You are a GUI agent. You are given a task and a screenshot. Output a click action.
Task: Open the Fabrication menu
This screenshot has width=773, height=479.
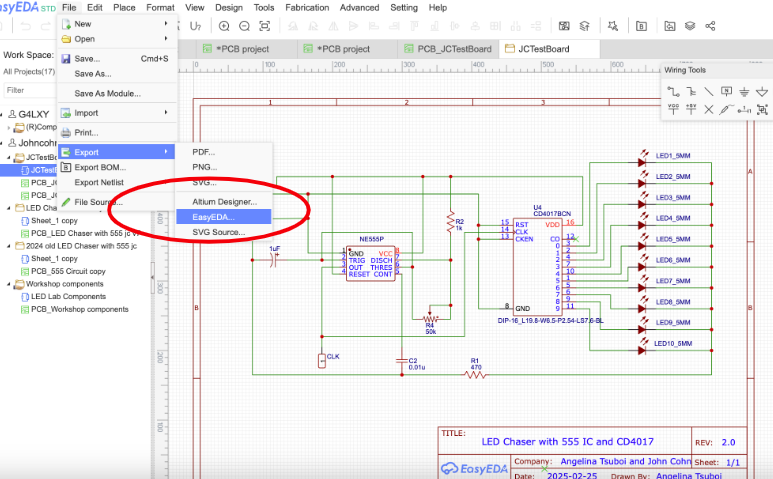pos(305,7)
